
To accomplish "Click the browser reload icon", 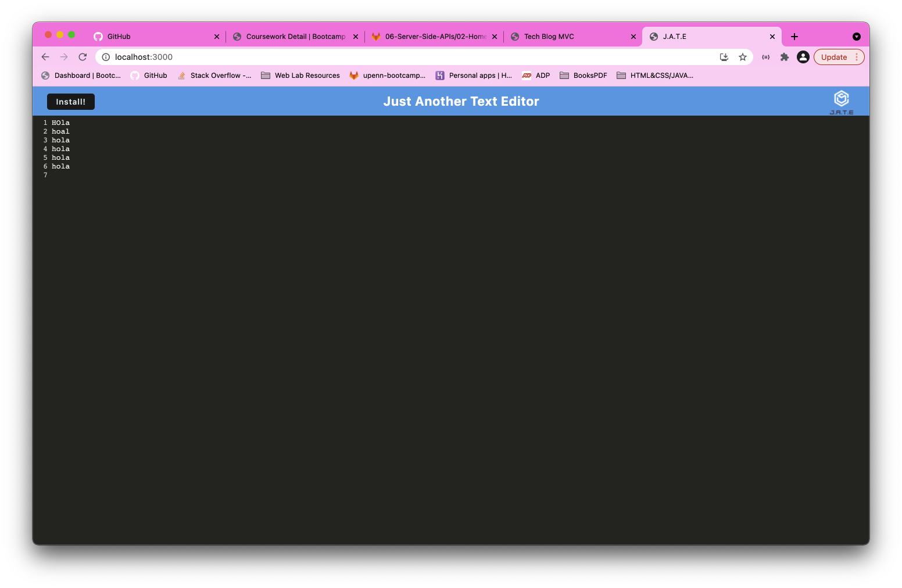I will (x=82, y=57).
